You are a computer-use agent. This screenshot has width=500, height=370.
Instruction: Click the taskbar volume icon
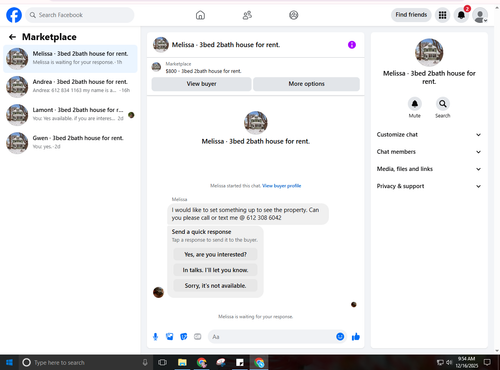[x=449, y=362]
